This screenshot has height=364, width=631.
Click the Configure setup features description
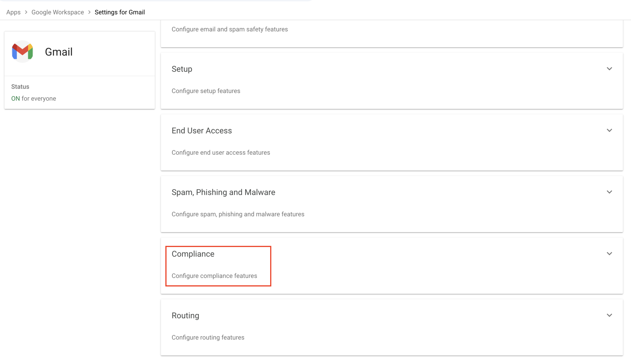[206, 91]
